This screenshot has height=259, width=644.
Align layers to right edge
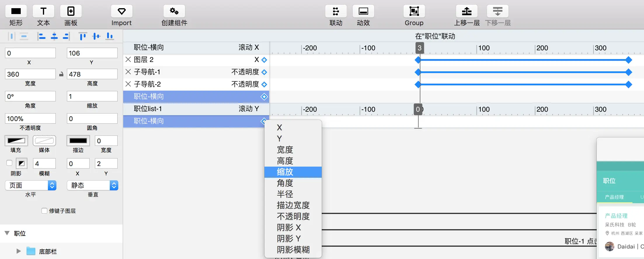point(66,36)
